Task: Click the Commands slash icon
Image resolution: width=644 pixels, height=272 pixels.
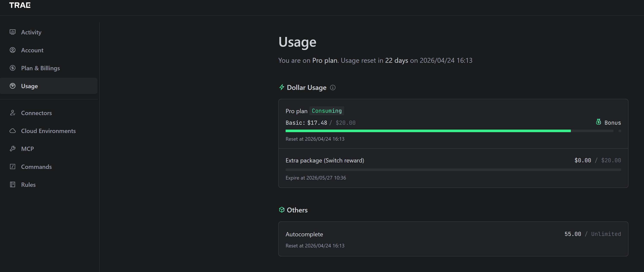Action: (x=13, y=167)
